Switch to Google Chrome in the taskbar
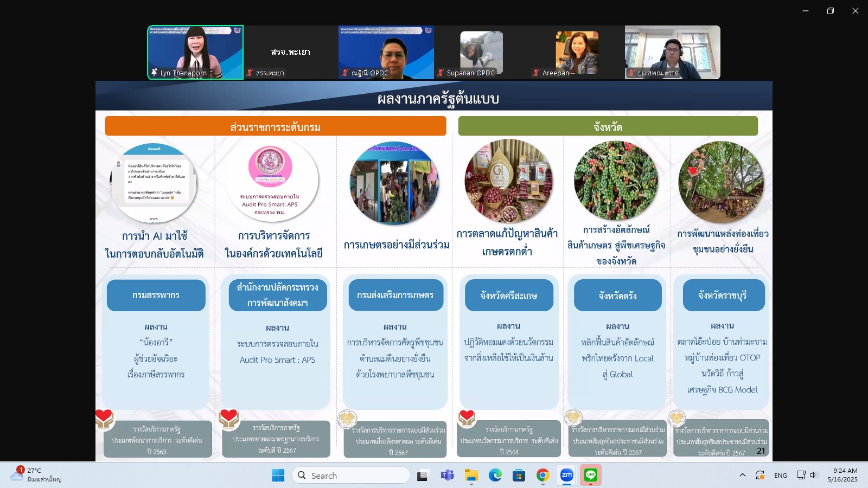 542,476
